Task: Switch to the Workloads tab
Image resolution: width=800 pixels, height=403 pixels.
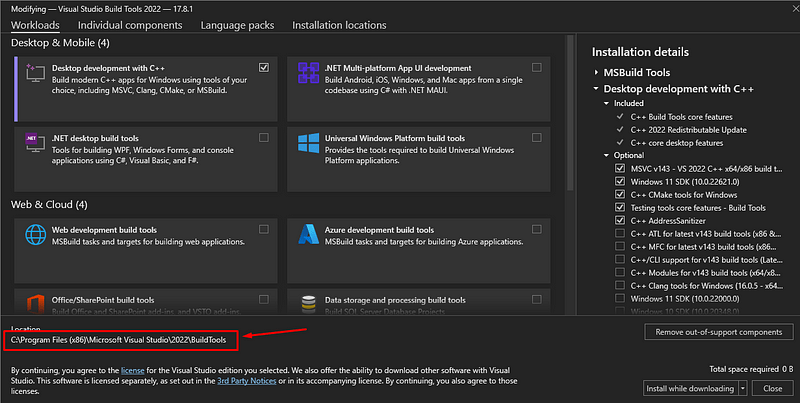Action: pos(35,25)
